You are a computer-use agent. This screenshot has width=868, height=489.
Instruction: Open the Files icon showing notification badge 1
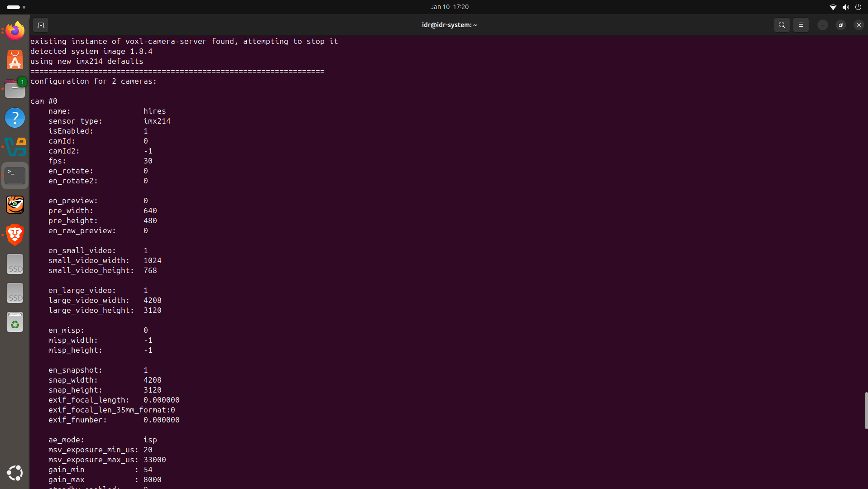coord(14,88)
